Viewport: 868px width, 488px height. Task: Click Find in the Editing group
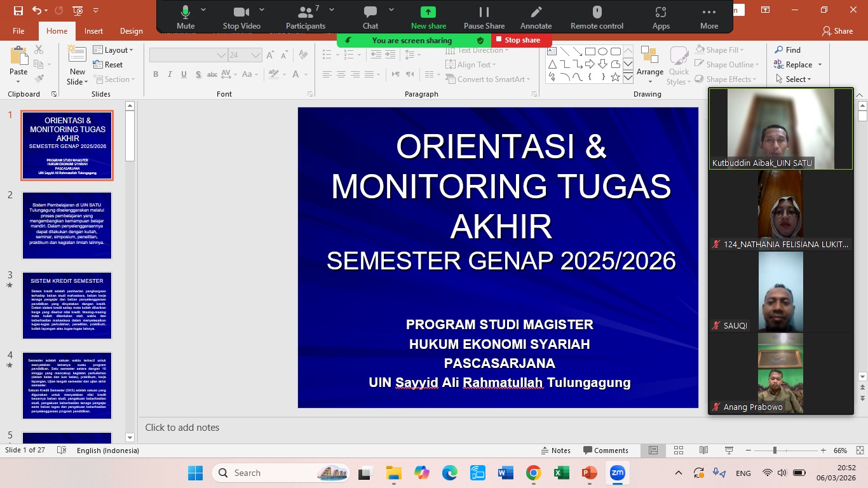787,50
